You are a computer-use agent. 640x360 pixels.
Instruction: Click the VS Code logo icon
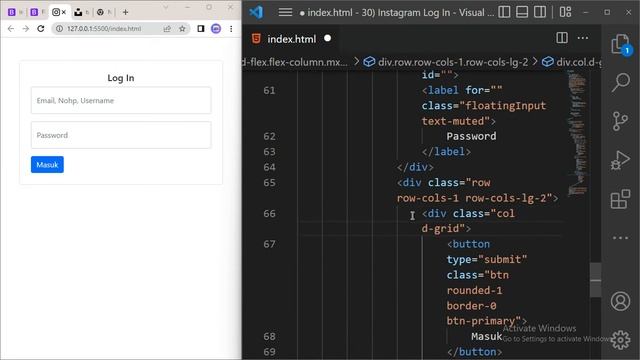pyautogui.click(x=256, y=12)
